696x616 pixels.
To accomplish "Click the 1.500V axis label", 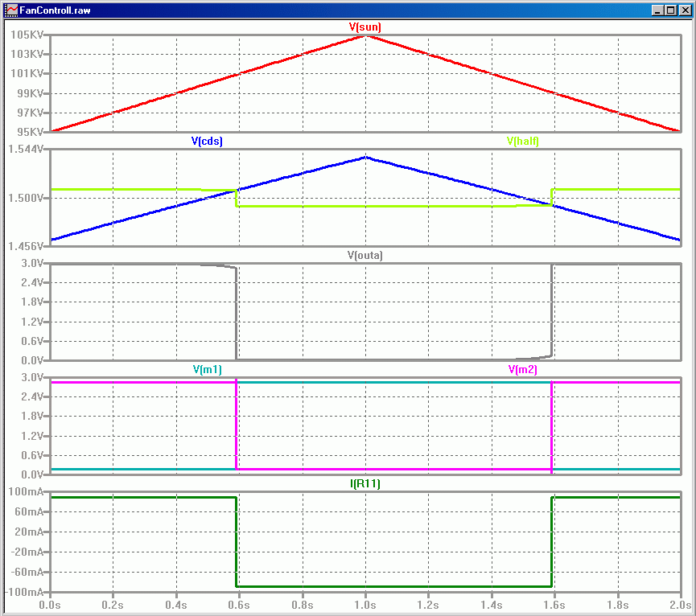I will tap(25, 198).
